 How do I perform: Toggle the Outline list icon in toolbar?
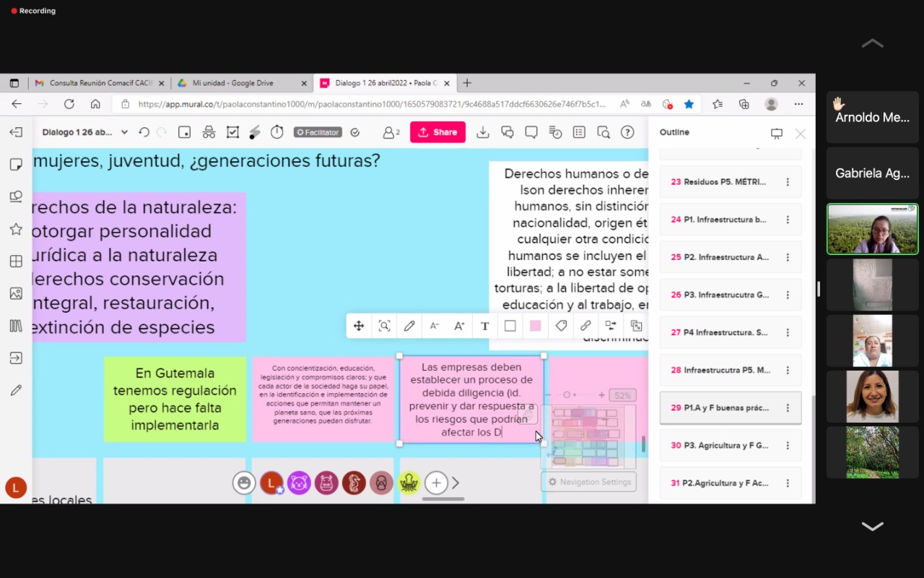[579, 132]
